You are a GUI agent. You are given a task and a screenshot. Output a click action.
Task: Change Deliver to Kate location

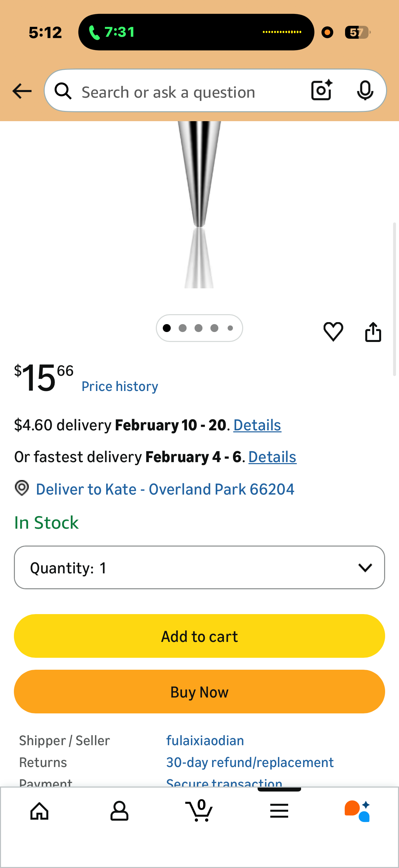[165, 489]
